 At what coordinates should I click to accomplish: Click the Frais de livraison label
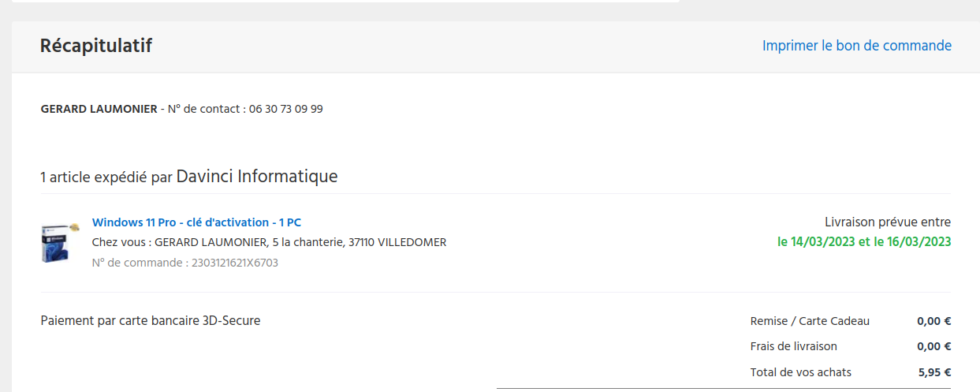point(793,346)
